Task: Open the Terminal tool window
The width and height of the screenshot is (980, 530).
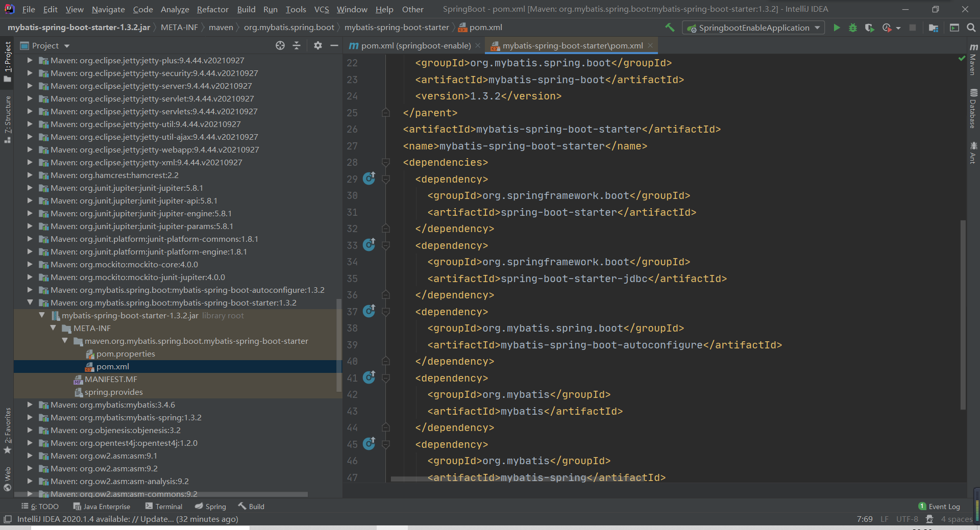Action: 164,507
